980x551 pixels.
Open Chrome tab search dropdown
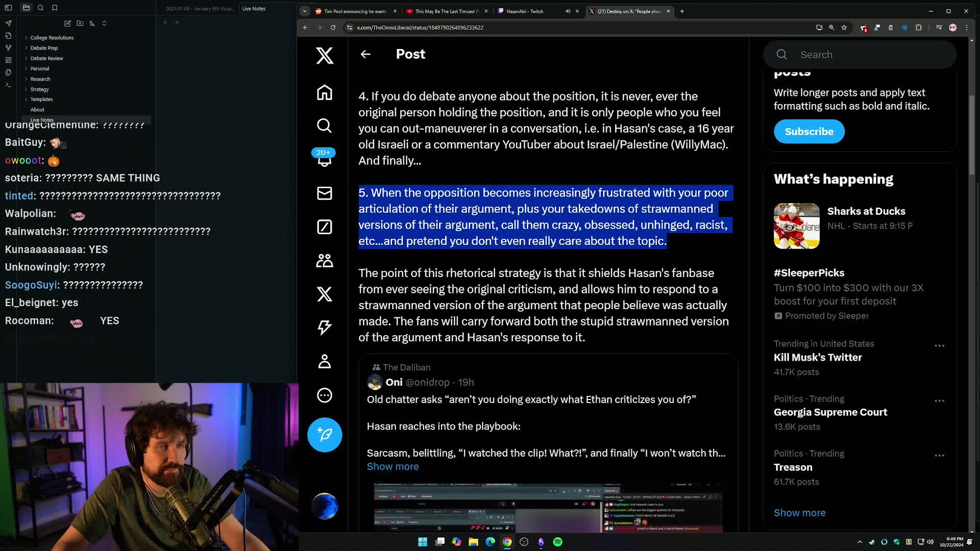pyautogui.click(x=305, y=11)
